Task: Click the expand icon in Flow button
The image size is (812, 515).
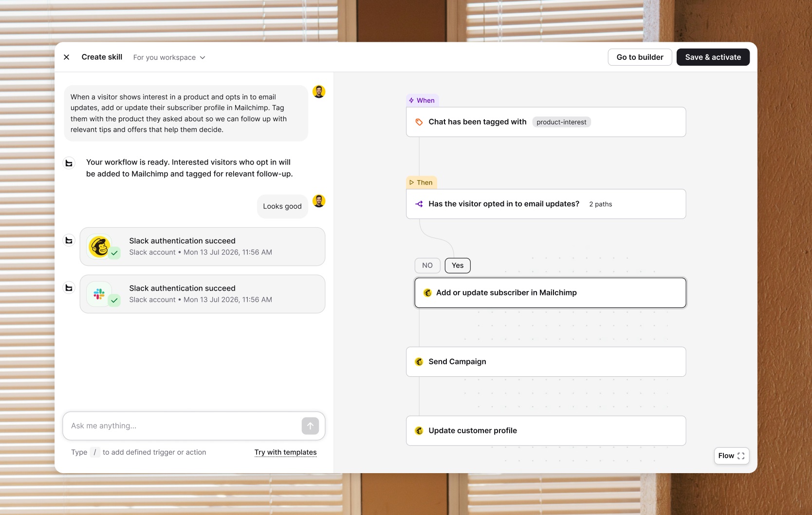Action: [x=741, y=456]
